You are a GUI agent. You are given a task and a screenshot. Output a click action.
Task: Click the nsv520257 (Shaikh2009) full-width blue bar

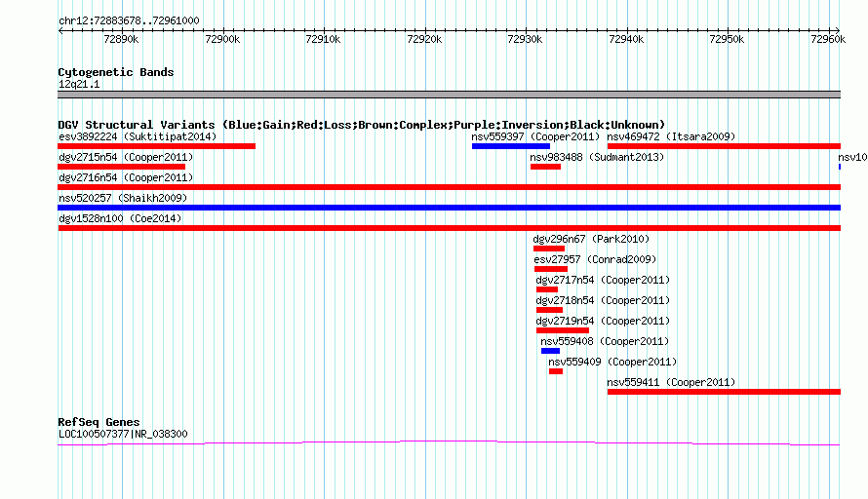click(x=449, y=208)
